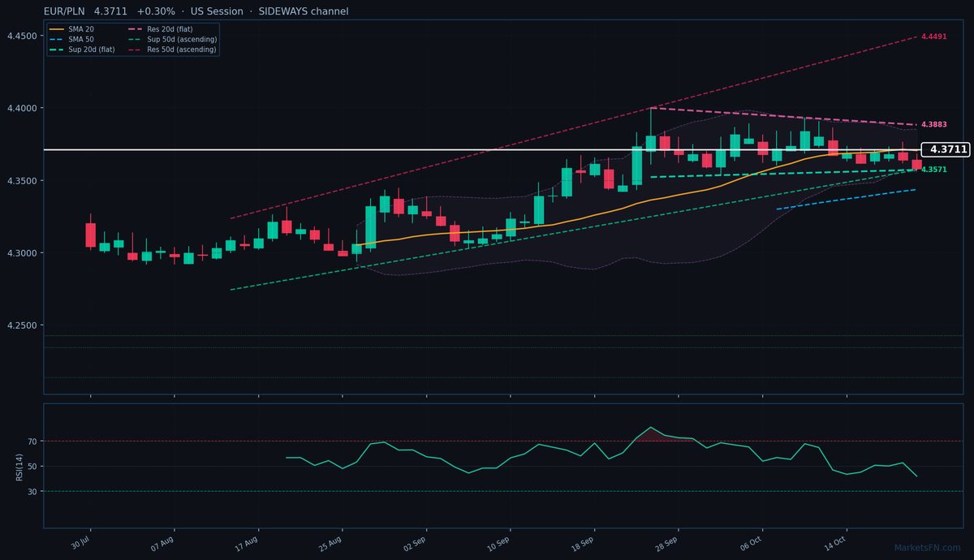Click the 02 Sep date label
974x560 pixels.
(x=415, y=543)
